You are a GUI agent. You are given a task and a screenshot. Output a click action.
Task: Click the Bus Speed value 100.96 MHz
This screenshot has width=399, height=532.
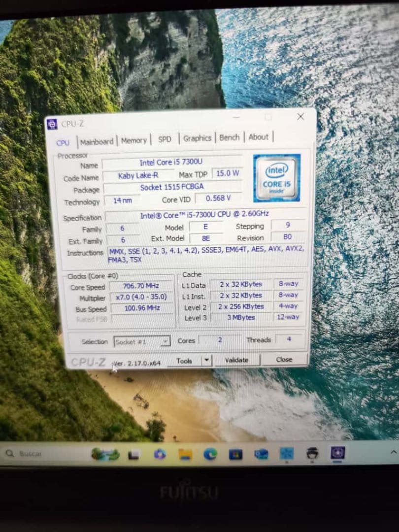pyautogui.click(x=142, y=308)
